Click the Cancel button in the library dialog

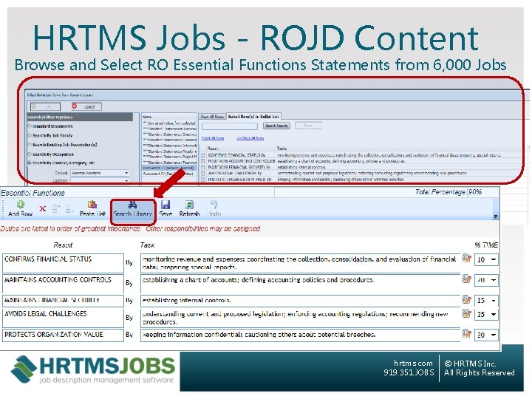[86, 106]
